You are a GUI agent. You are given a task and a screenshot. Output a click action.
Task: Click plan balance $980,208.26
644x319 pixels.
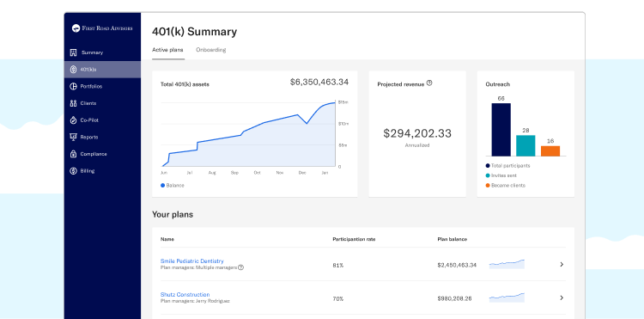[x=454, y=299]
